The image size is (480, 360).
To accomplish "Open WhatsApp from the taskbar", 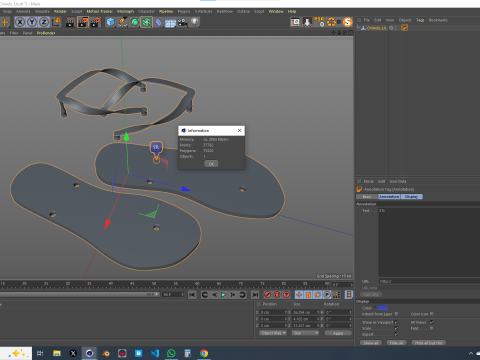I will click(x=171, y=353).
